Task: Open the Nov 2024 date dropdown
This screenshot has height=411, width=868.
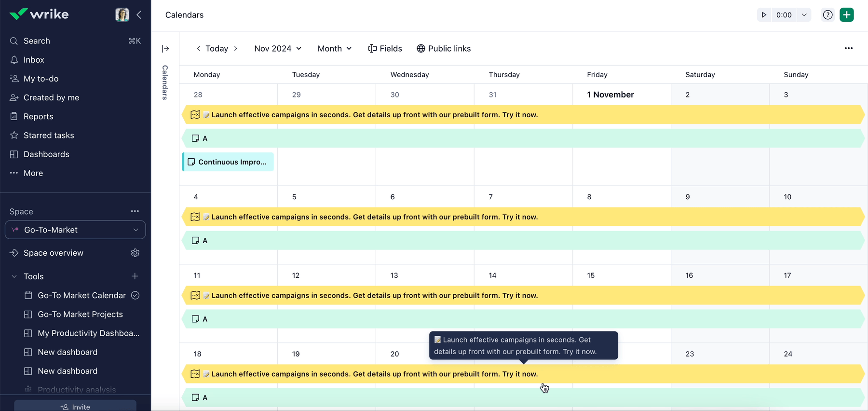Action: [x=278, y=49]
